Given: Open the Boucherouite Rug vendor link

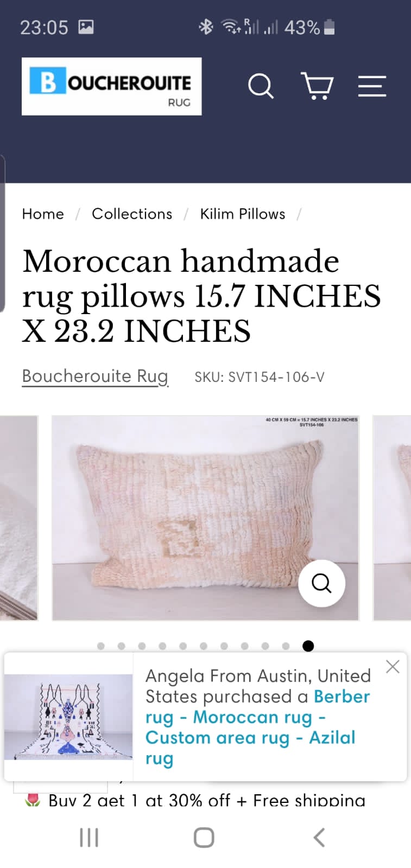Looking at the screenshot, I should point(95,376).
